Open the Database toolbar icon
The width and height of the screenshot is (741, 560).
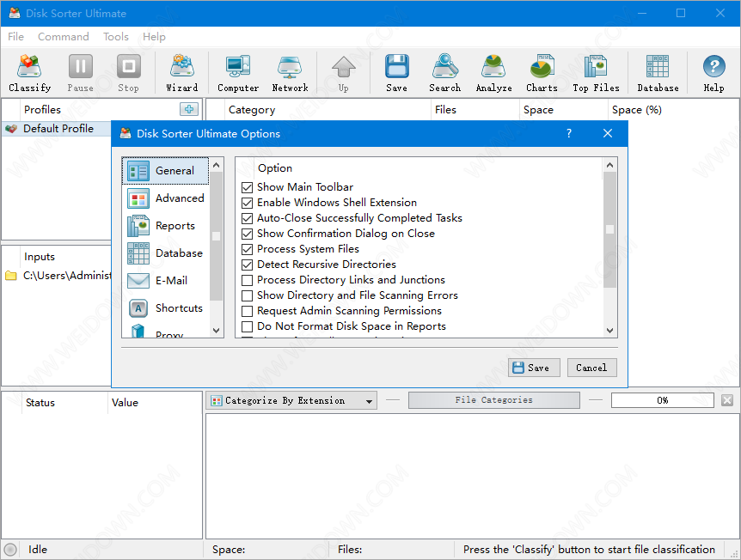coord(658,73)
